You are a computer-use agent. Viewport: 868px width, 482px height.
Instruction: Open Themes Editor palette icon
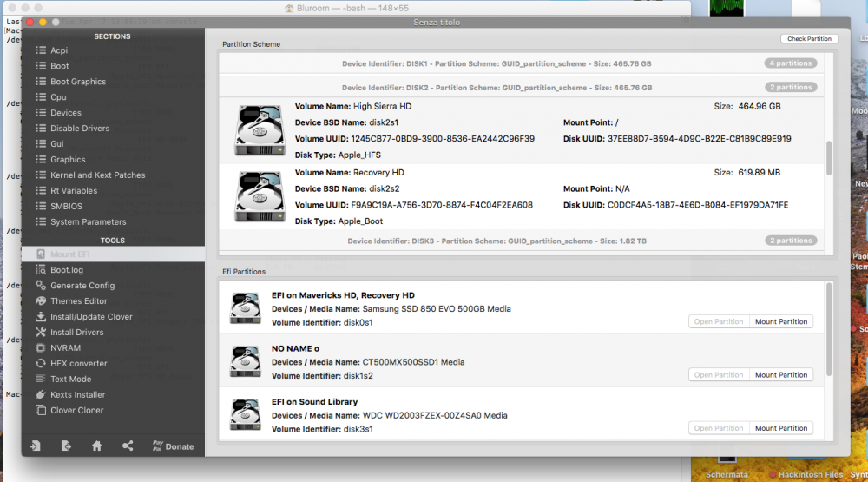coord(41,300)
